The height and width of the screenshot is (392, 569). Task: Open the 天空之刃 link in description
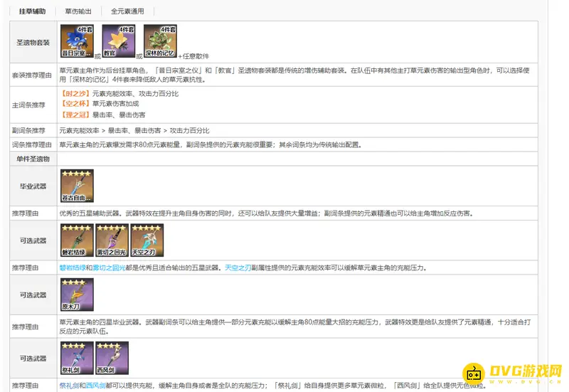click(x=238, y=267)
